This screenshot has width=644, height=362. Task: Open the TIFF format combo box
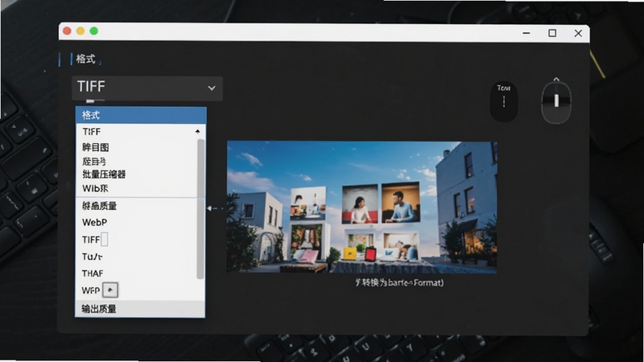click(x=147, y=88)
